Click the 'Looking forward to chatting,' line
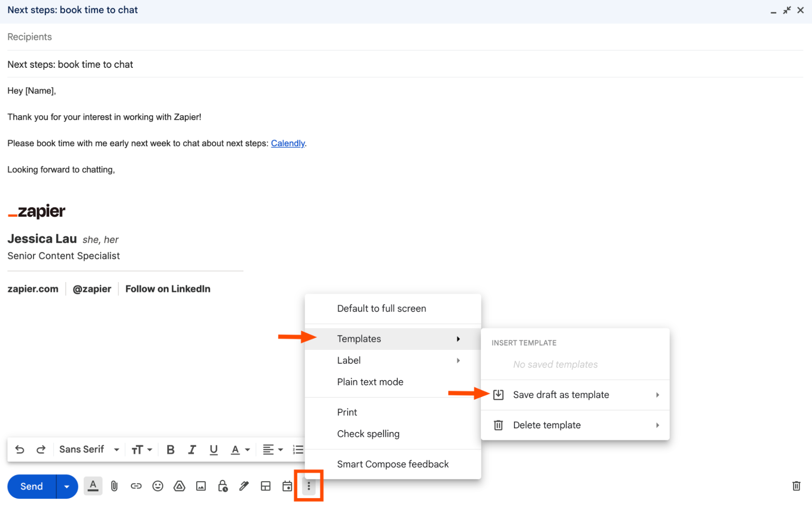812x505 pixels. pos(61,170)
